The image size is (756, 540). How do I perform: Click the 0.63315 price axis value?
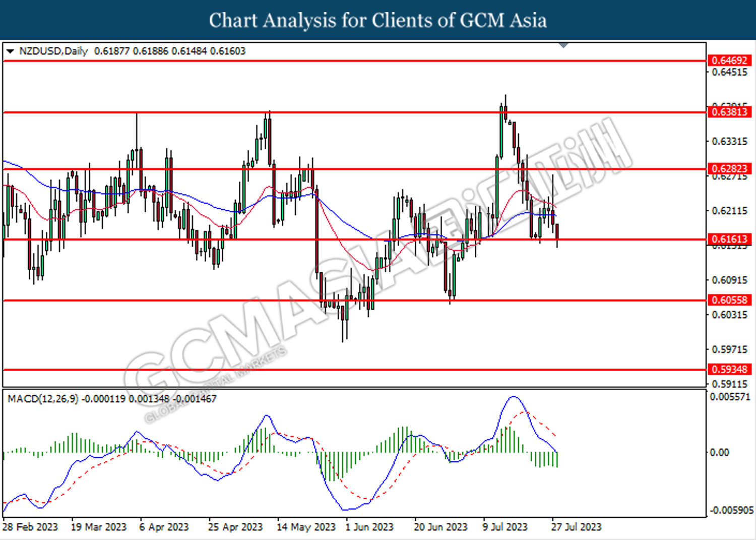tap(730, 141)
